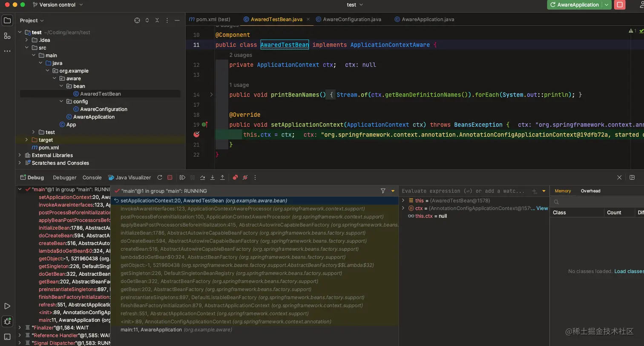Click Resume Program in debug toolbar
Image resolution: width=644 pixels, height=346 pixels.
[x=182, y=177]
